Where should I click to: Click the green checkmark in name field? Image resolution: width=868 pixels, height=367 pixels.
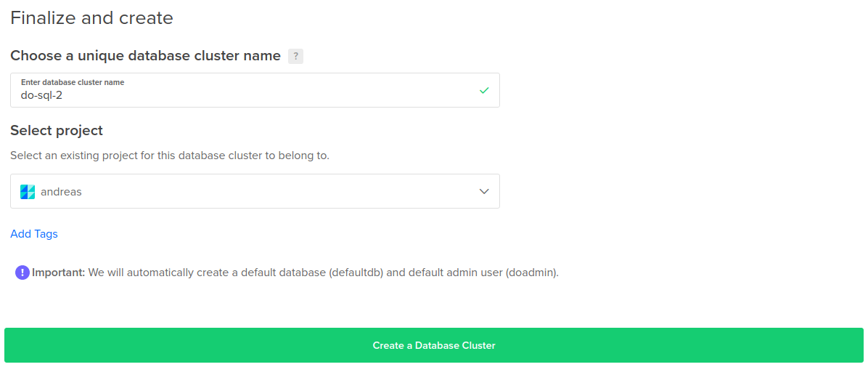484,90
